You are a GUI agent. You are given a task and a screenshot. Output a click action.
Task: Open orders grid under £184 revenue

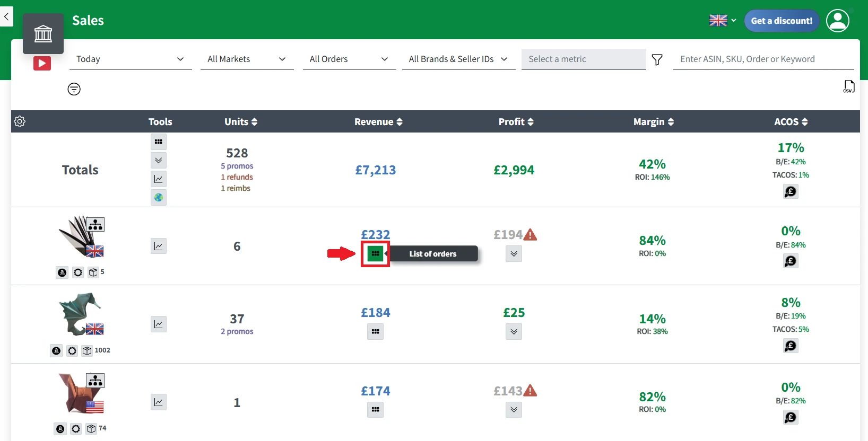(x=376, y=332)
